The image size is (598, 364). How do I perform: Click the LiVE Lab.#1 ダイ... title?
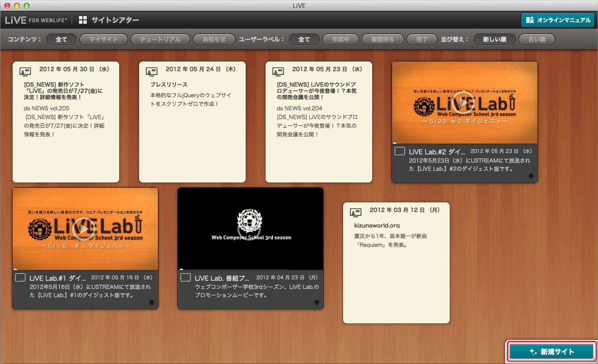(58, 278)
